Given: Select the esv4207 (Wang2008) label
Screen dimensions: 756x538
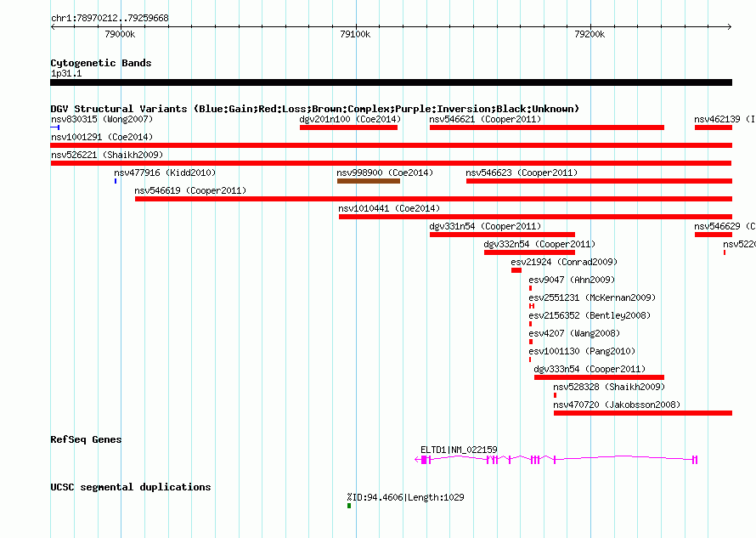Looking at the screenshot, I should click(x=574, y=333).
